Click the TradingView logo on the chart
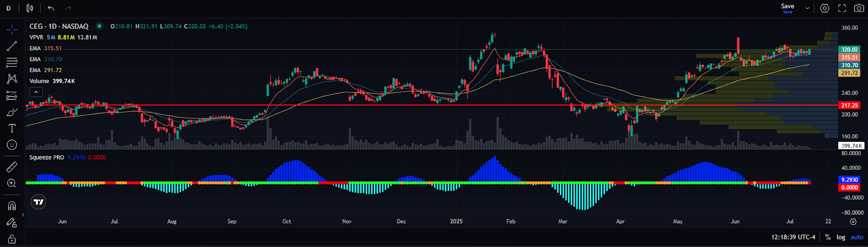Screen dimensions: 868x247 coord(39,202)
